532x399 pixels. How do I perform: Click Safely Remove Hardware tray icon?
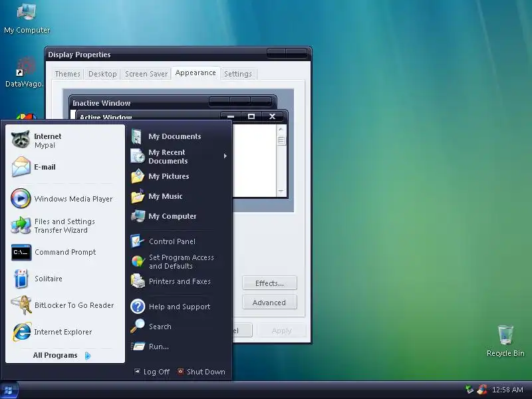tap(469, 390)
